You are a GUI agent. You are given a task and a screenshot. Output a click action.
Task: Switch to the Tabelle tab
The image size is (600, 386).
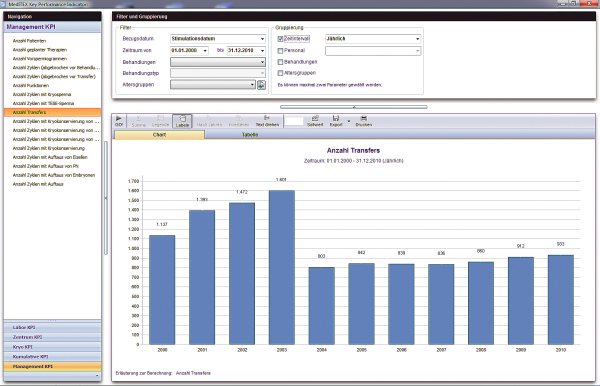(x=250, y=135)
